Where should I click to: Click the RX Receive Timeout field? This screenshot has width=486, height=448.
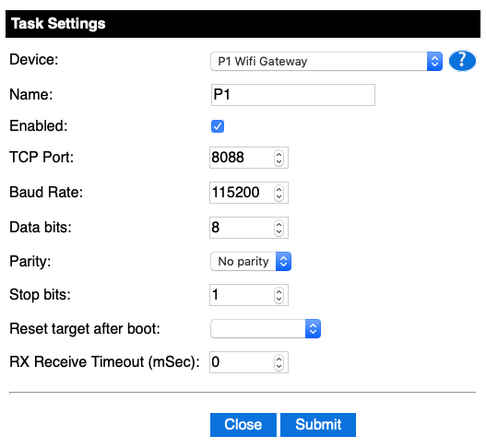coord(249,362)
